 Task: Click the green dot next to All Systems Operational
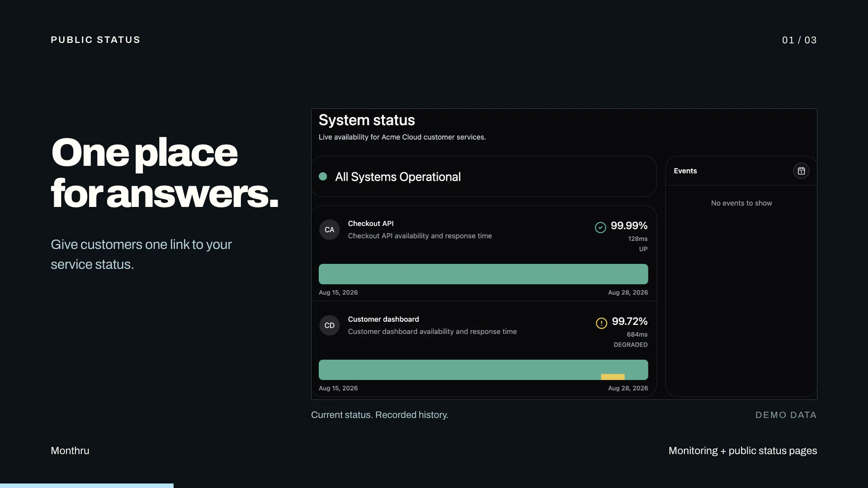point(323,176)
